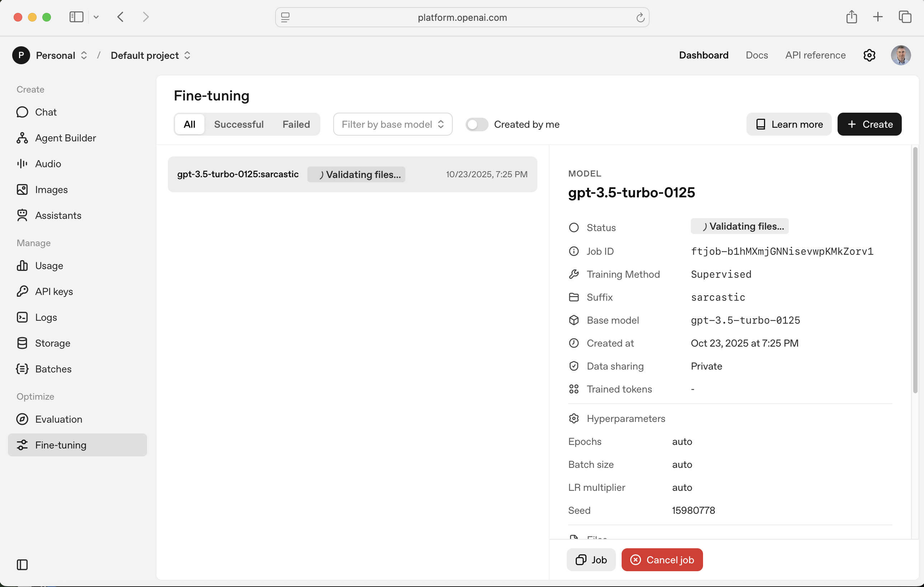Toggle the Created by me switch

[477, 125]
